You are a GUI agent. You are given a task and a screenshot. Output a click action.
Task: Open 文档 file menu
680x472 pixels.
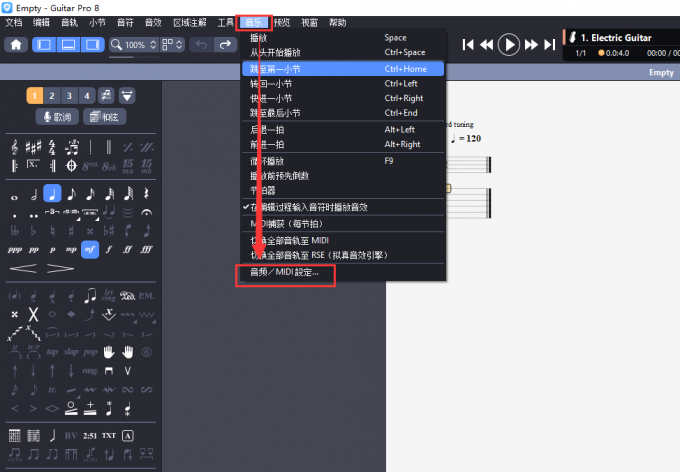[x=14, y=23]
